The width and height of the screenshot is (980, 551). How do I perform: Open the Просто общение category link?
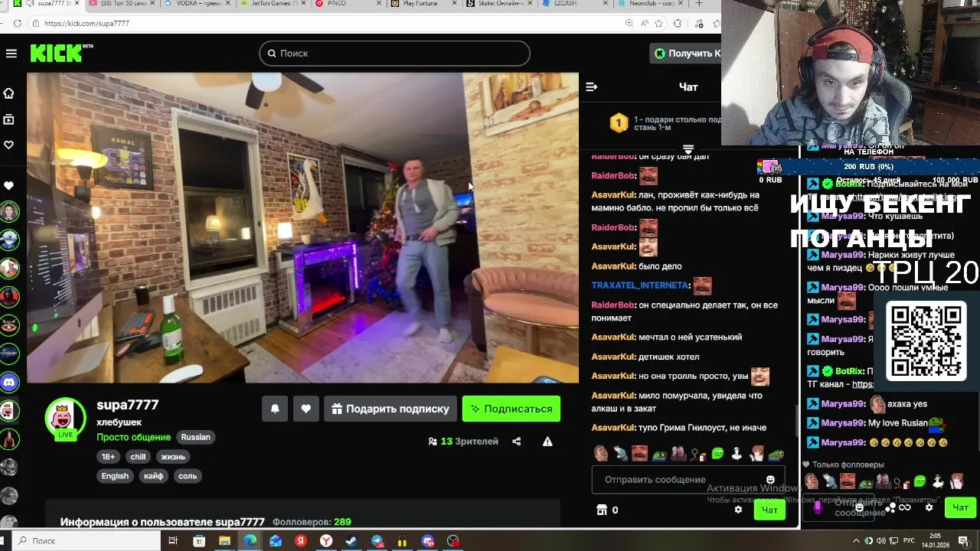133,437
